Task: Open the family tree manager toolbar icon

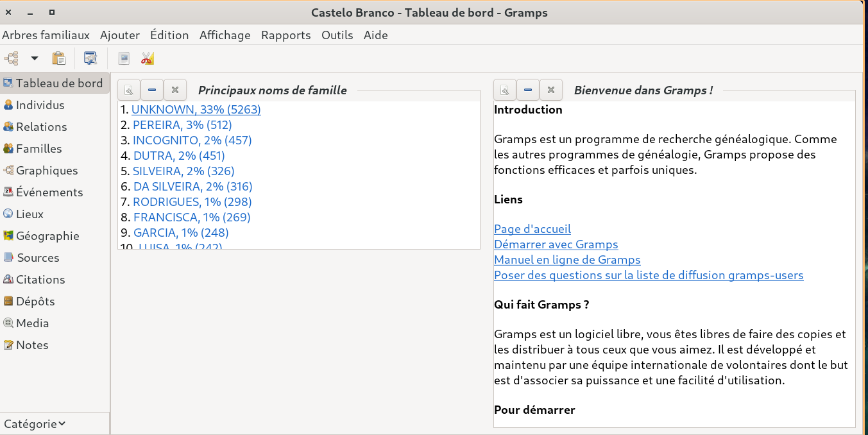Action: [x=11, y=58]
